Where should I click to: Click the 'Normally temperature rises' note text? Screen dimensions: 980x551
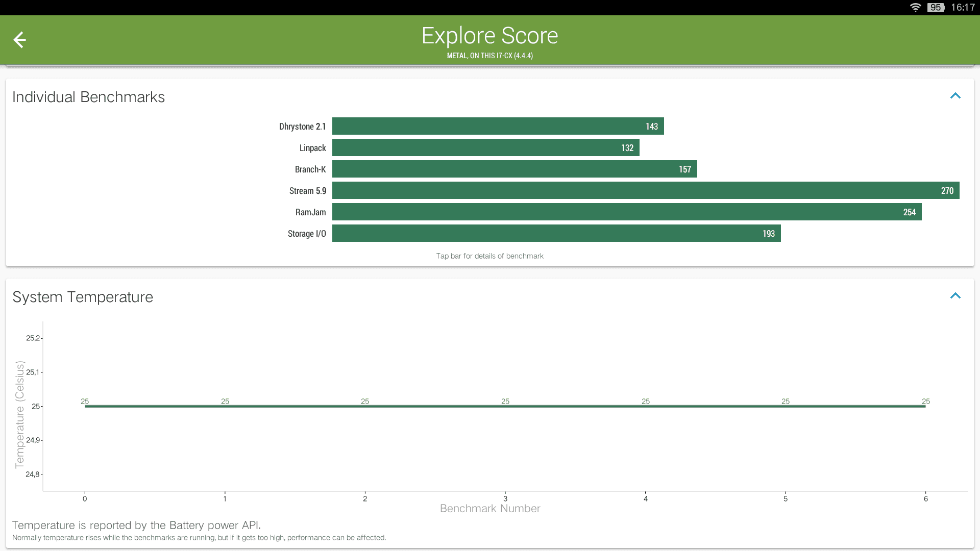[199, 538]
